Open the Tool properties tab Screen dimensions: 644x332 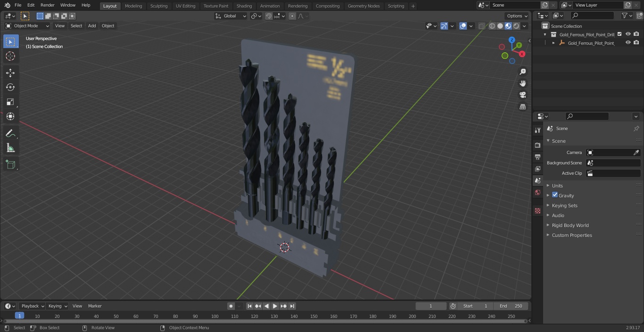537,130
